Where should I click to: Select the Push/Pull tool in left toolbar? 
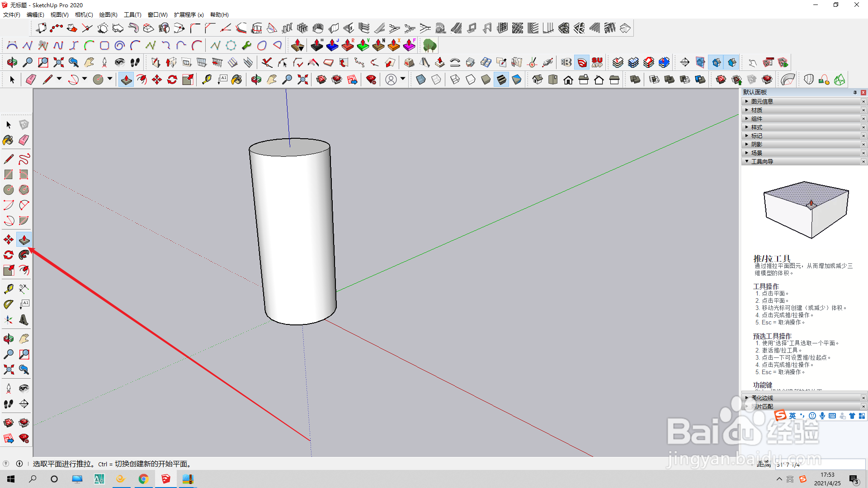pos(24,239)
